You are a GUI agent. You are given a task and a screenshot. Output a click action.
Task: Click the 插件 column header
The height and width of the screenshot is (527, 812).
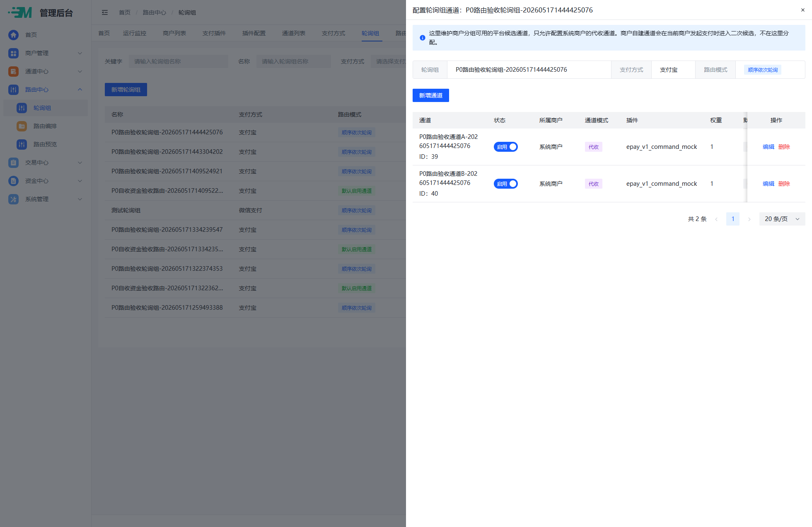632,120
